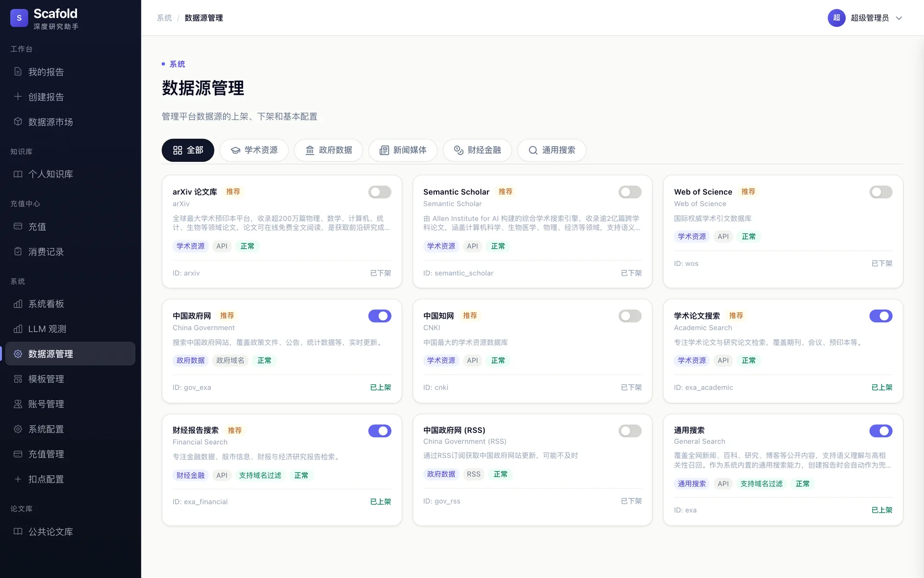Screen dimensions: 924x578
Task: Click the 创建报告 plus icon
Action: [18, 97]
